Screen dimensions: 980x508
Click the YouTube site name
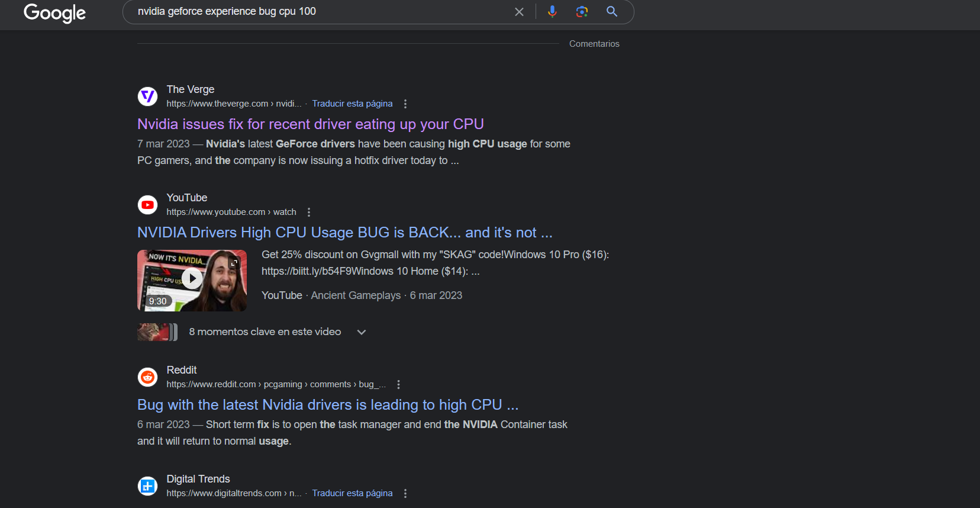[x=187, y=198]
